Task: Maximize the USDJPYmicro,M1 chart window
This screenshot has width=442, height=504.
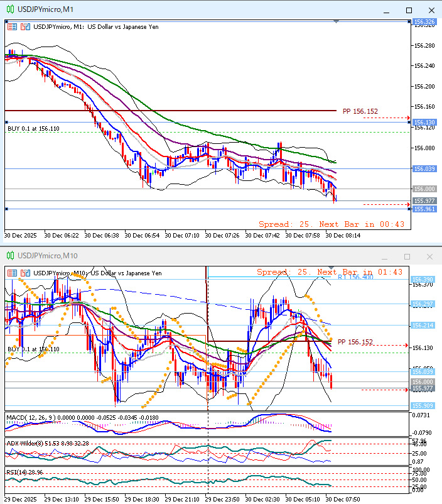Action: tap(409, 10)
